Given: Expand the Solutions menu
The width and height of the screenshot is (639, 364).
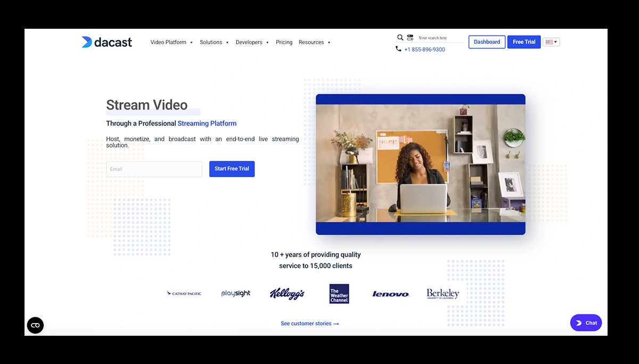Looking at the screenshot, I should pyautogui.click(x=214, y=43).
